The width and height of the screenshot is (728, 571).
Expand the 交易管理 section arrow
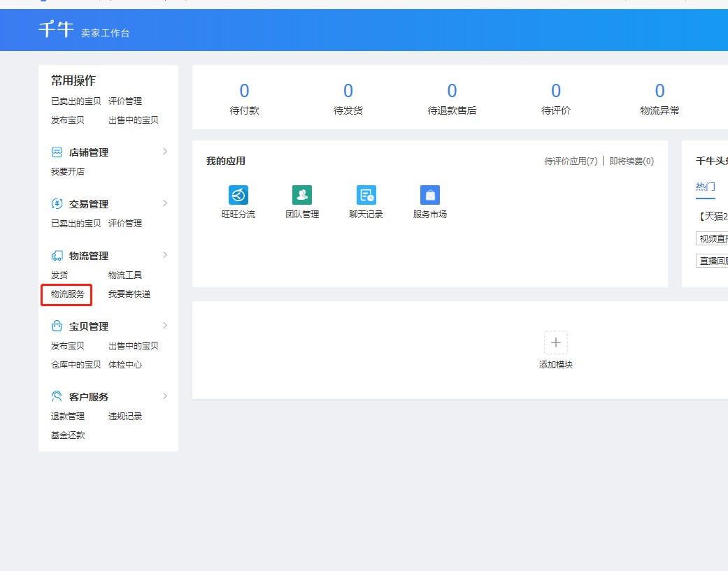(165, 203)
